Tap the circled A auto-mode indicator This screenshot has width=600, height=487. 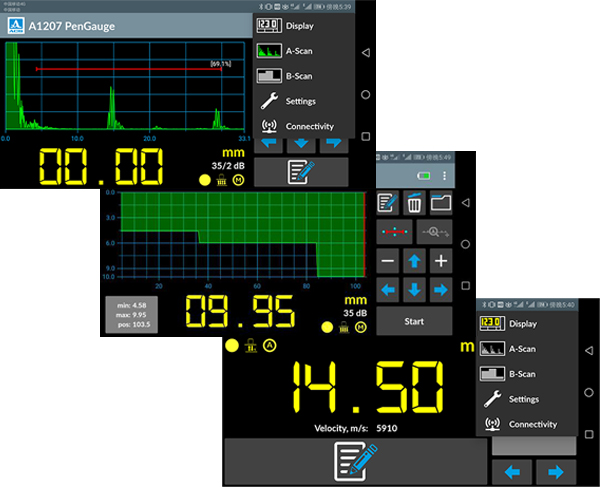(x=270, y=346)
